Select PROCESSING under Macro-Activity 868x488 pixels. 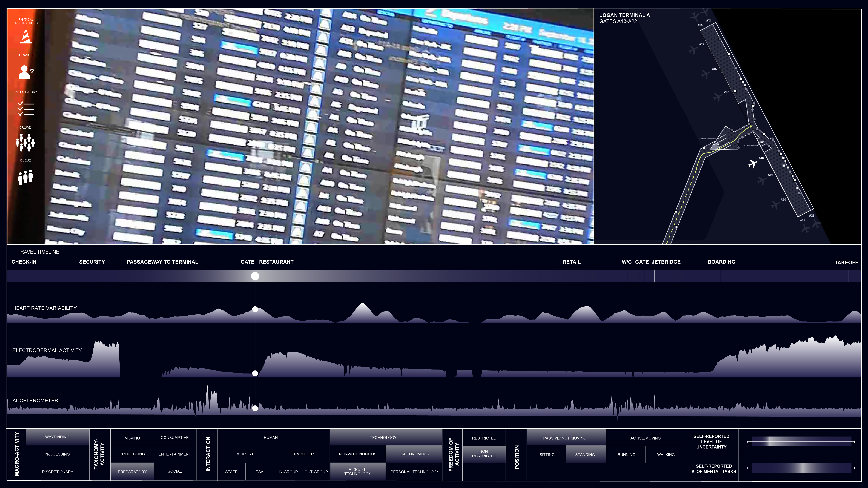tap(58, 454)
